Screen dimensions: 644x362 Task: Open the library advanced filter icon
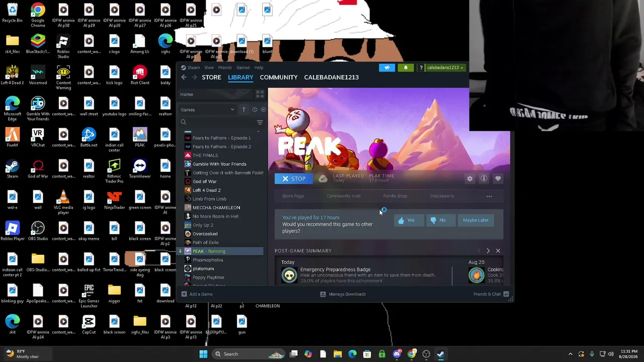click(260, 122)
